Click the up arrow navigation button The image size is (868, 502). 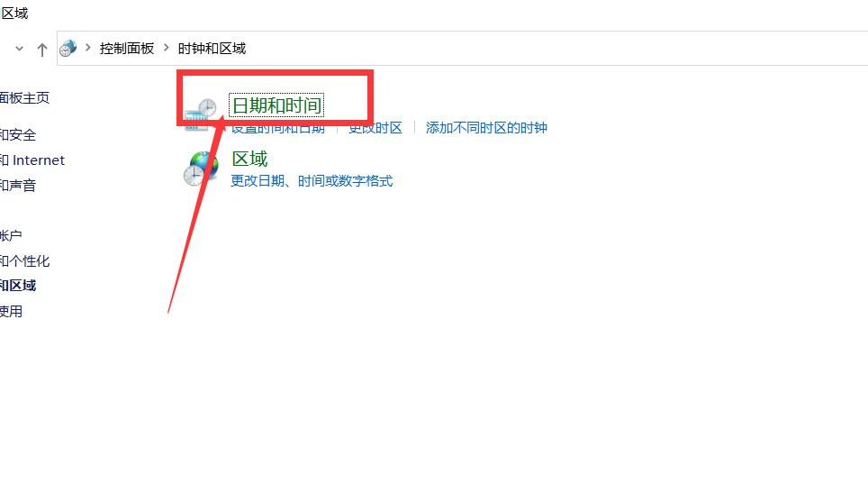click(x=42, y=50)
